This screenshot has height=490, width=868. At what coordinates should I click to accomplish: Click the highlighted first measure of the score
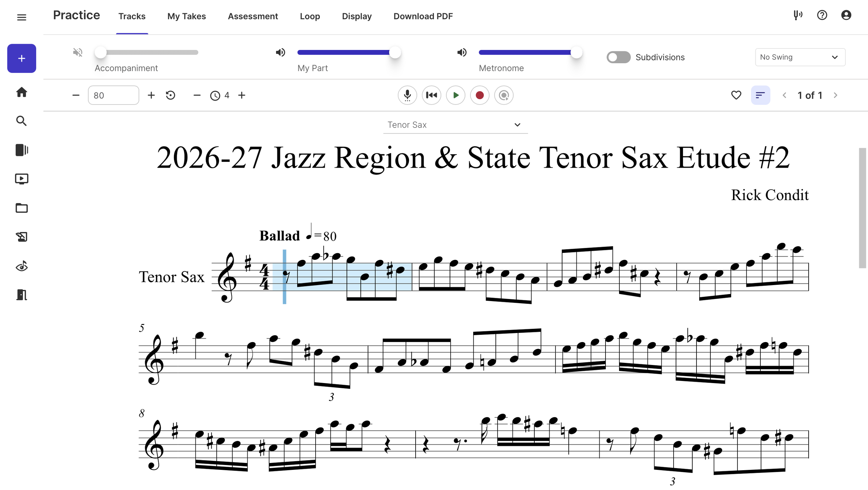pyautogui.click(x=342, y=277)
